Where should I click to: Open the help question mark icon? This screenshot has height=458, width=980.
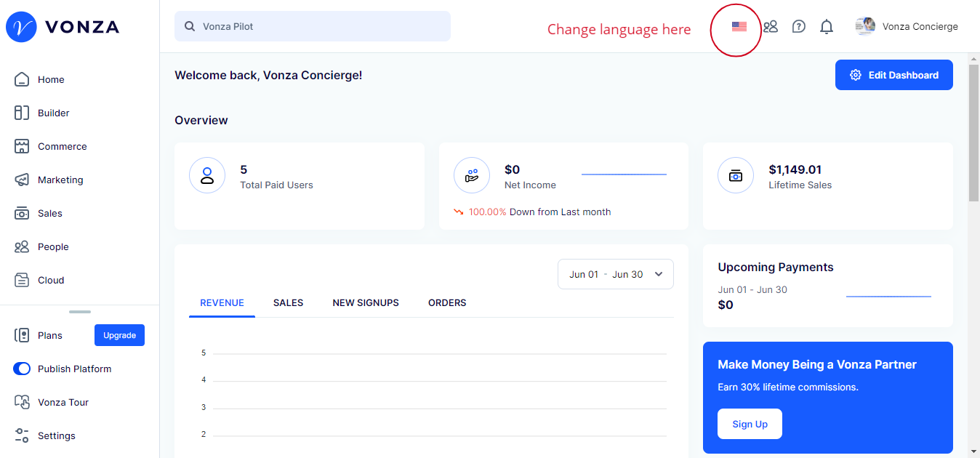click(x=798, y=27)
